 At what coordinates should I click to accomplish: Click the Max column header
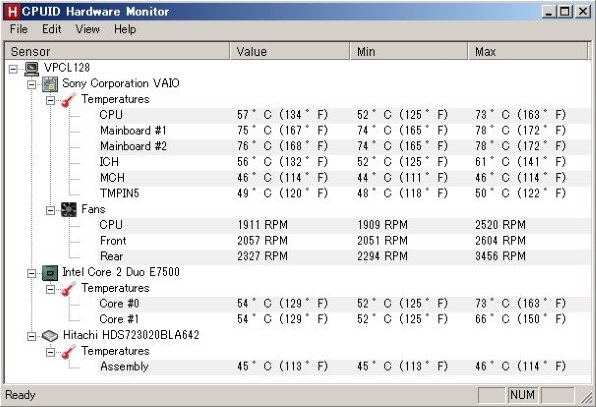point(528,51)
